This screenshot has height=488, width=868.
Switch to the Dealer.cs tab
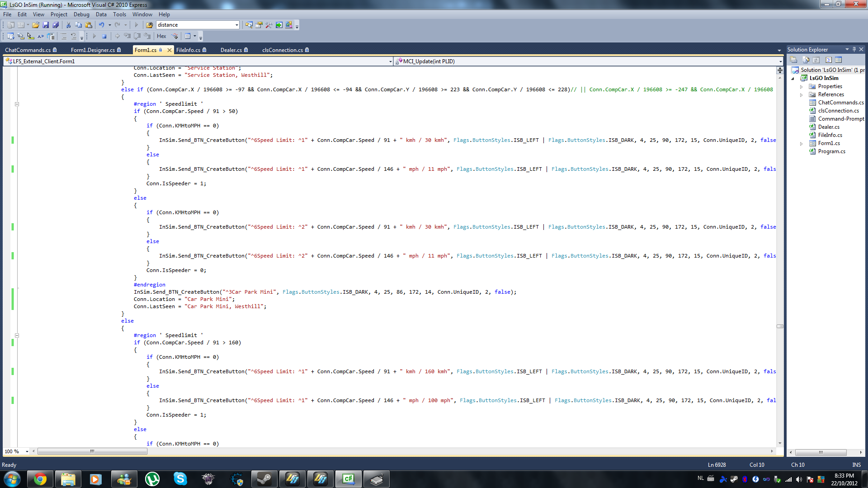pyautogui.click(x=231, y=50)
